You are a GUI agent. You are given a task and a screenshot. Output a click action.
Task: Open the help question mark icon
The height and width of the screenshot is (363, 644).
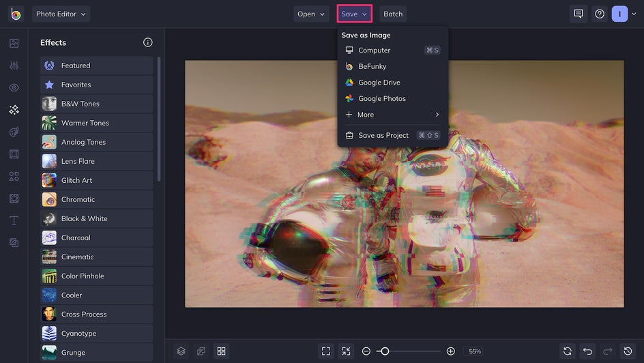[600, 14]
